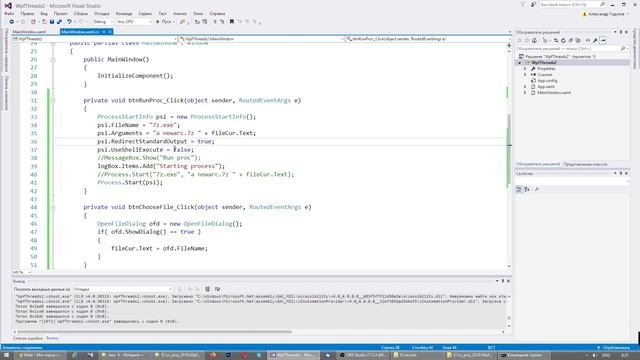Click the Save All toolbar icon
The height and width of the screenshot is (360, 640).
coord(59,22)
